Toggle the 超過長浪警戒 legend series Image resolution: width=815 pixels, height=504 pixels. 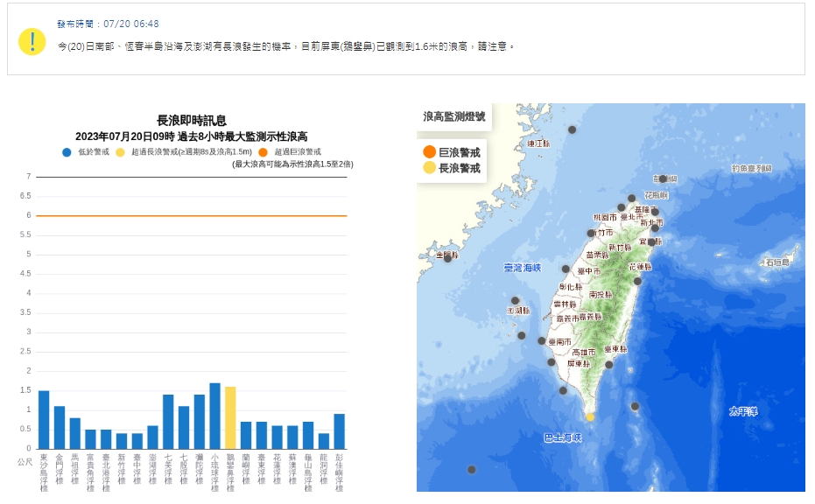[x=184, y=152]
